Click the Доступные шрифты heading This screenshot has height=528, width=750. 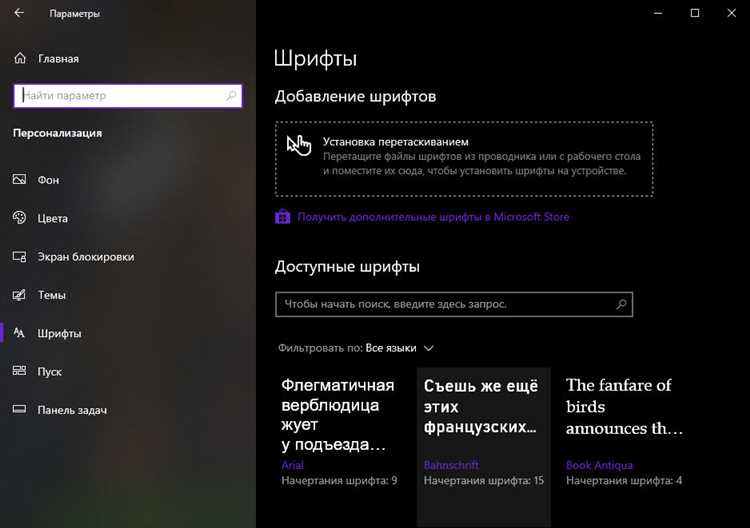347,266
